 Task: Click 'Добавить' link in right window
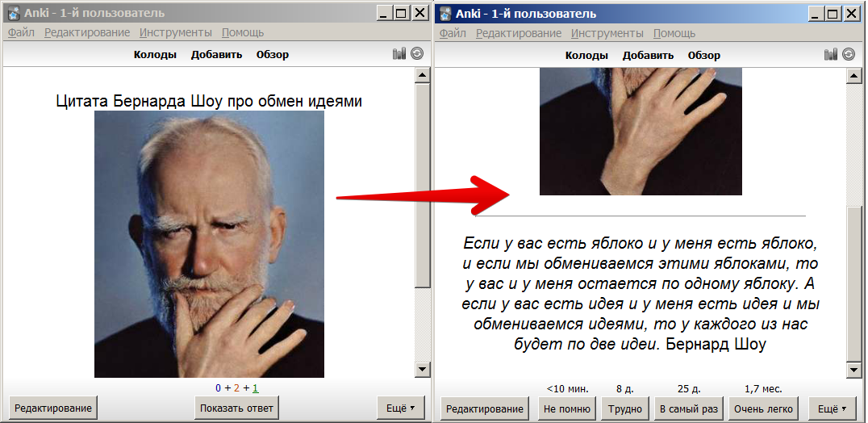coord(648,56)
